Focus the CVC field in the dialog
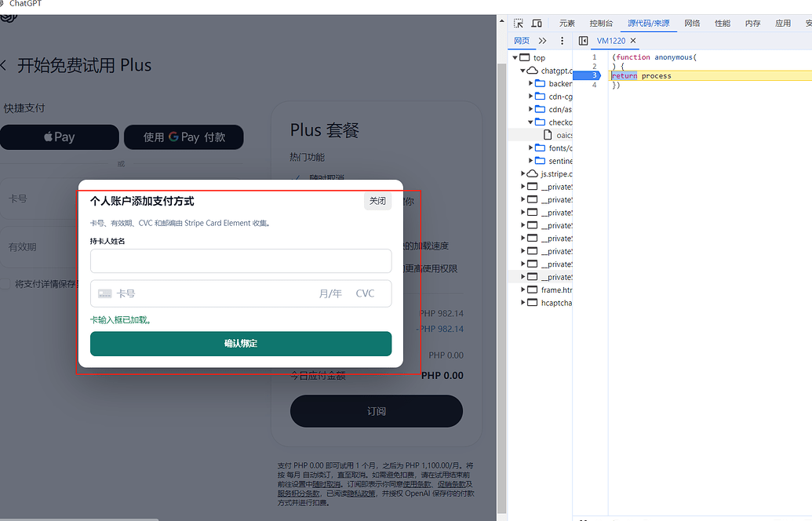812x521 pixels. click(x=365, y=293)
